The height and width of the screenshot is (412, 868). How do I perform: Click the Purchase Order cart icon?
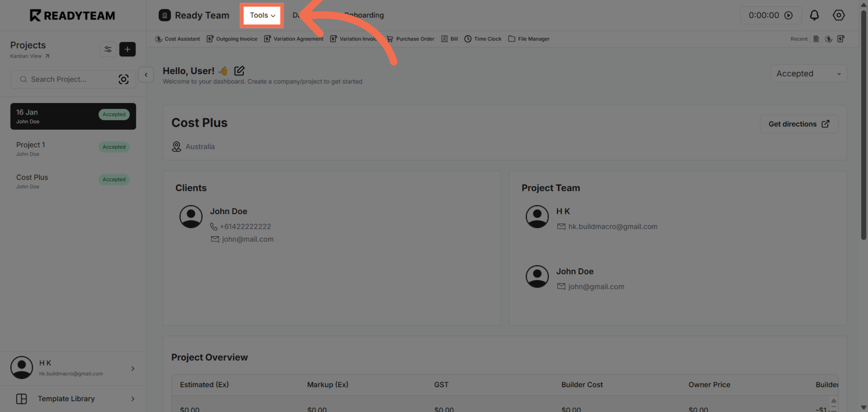pyautogui.click(x=390, y=39)
